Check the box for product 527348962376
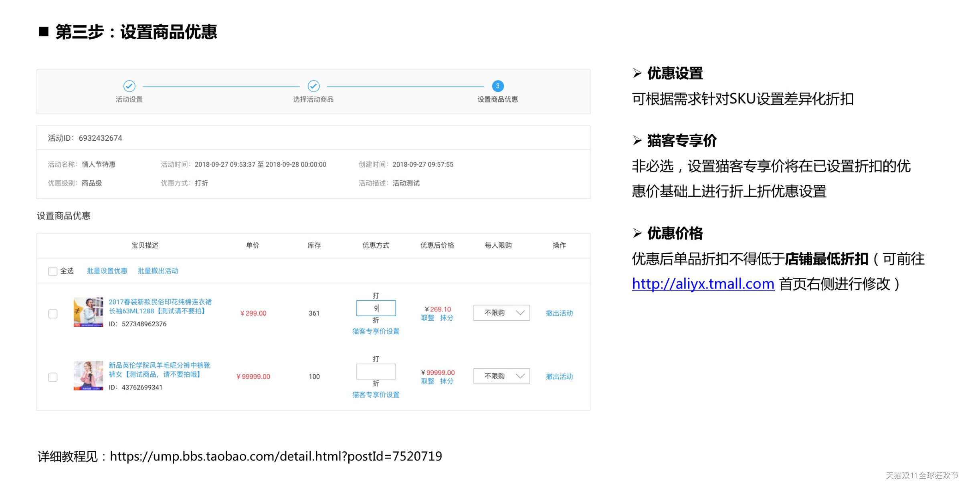The height and width of the screenshot is (483, 980). [53, 313]
